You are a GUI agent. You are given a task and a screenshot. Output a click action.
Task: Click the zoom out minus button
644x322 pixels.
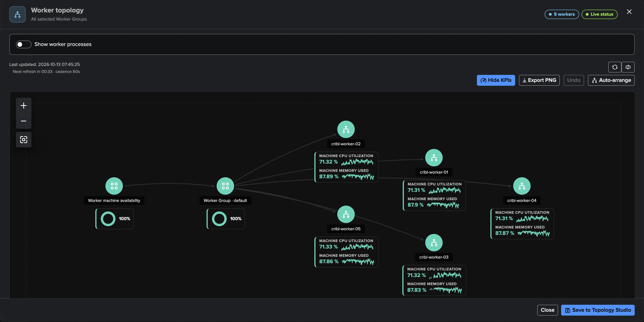pos(24,121)
